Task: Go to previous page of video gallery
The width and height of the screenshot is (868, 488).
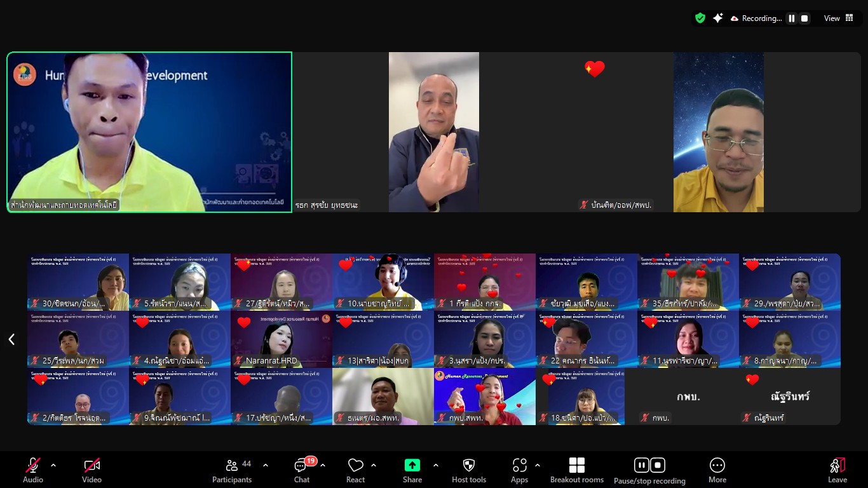Action: point(11,339)
